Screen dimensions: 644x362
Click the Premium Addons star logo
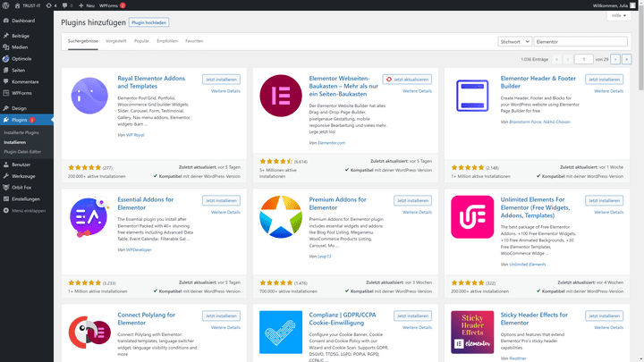coord(280,217)
